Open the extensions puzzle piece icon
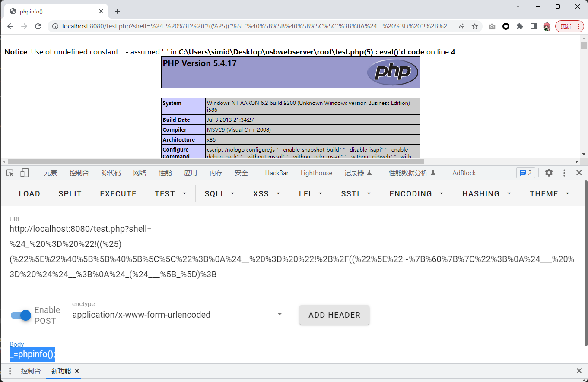This screenshot has height=382, width=588. pos(520,26)
